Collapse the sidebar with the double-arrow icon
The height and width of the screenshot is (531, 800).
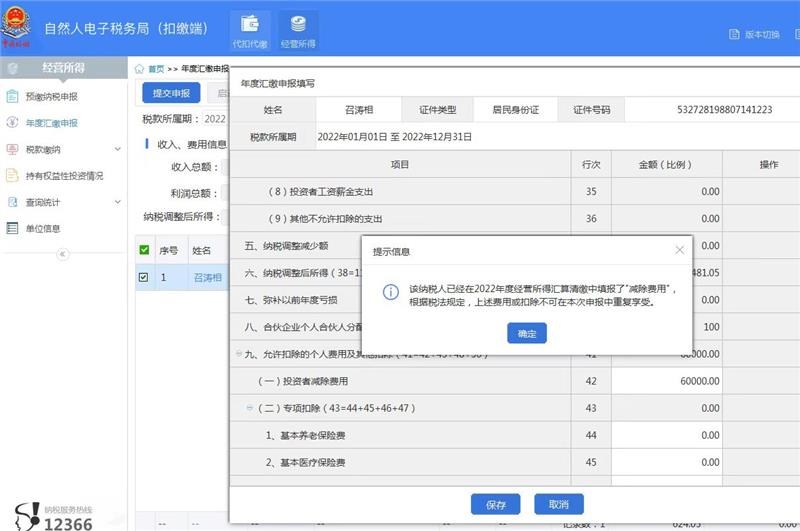tap(63, 255)
